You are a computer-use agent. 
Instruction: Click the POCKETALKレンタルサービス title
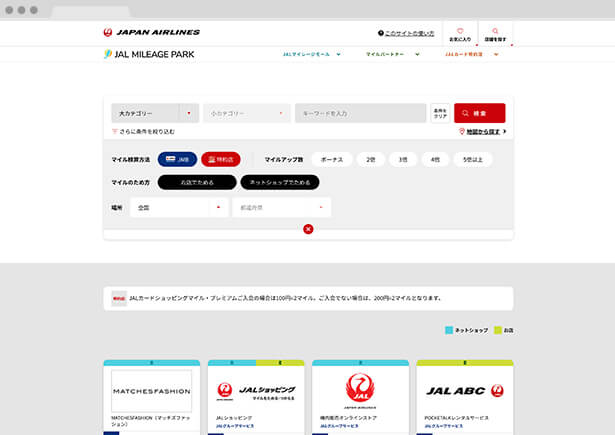[x=457, y=418]
